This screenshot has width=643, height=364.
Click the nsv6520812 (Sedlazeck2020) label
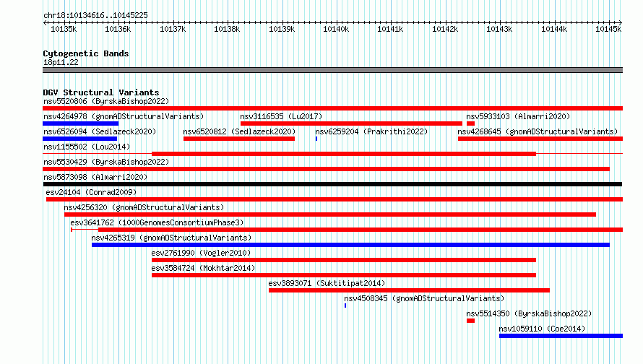239,131
